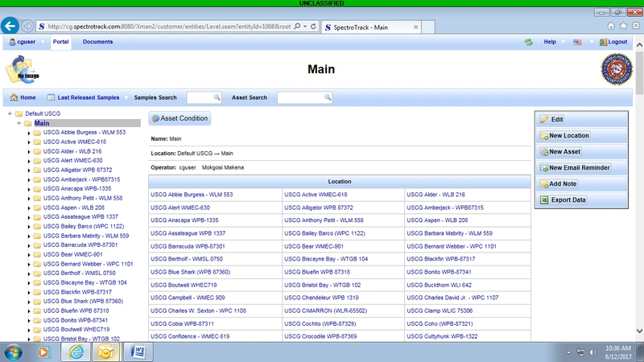Image resolution: width=644 pixels, height=362 pixels.
Task: Click the Main folder icon in tree
Action: 28,123
